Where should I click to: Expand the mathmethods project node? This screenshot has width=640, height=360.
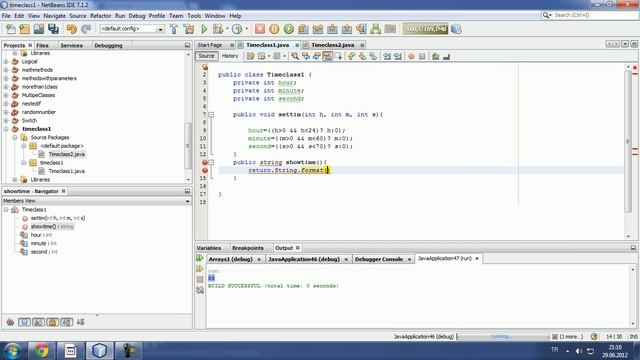(x=6, y=70)
